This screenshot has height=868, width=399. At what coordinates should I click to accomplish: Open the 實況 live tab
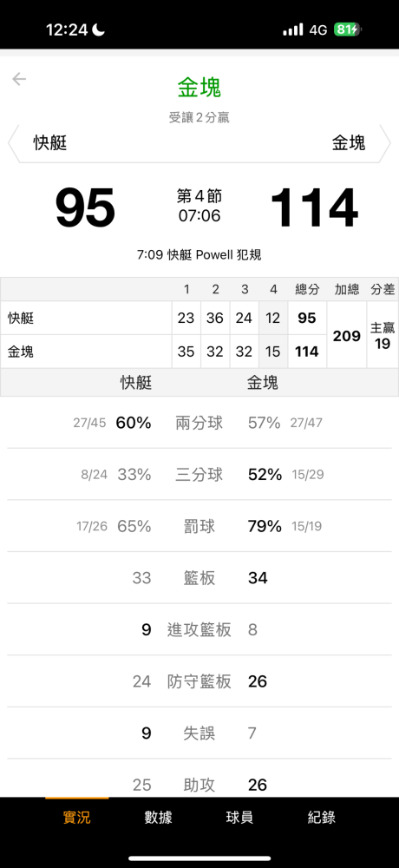point(77,817)
